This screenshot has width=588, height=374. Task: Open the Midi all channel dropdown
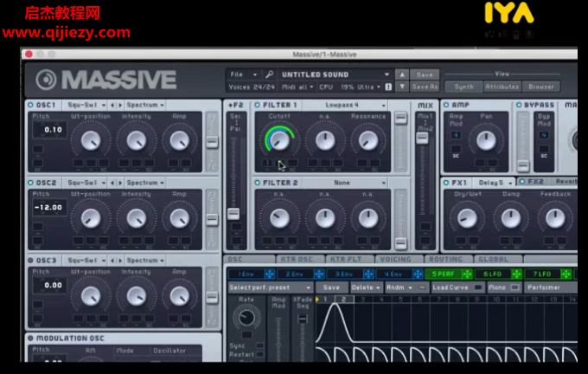coord(297,87)
